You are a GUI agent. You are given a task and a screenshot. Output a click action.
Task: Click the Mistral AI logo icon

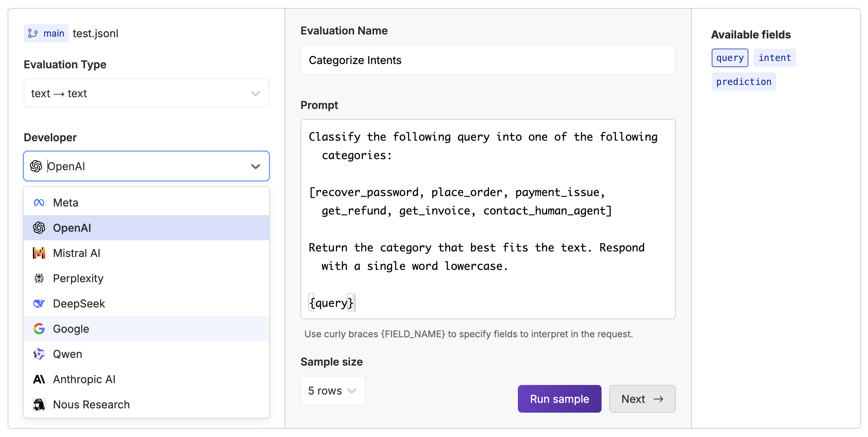pos(39,253)
